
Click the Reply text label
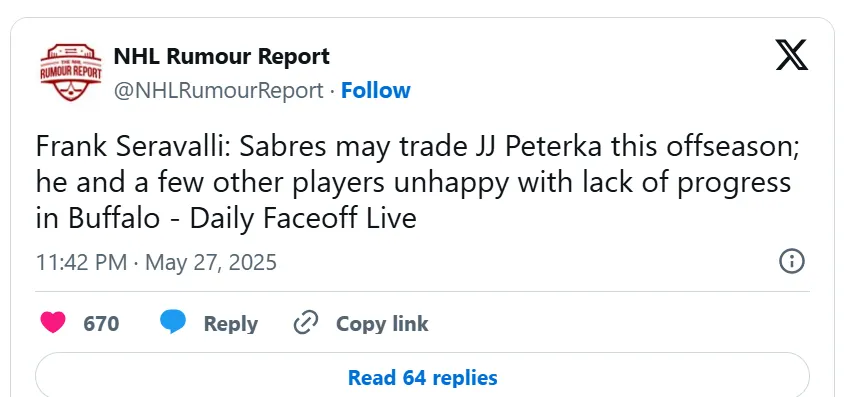[x=231, y=324]
